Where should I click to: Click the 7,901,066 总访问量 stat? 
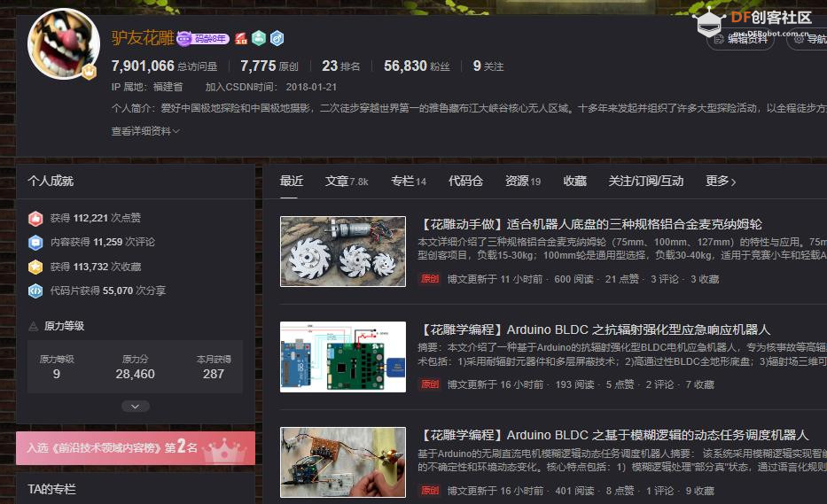pos(165,66)
